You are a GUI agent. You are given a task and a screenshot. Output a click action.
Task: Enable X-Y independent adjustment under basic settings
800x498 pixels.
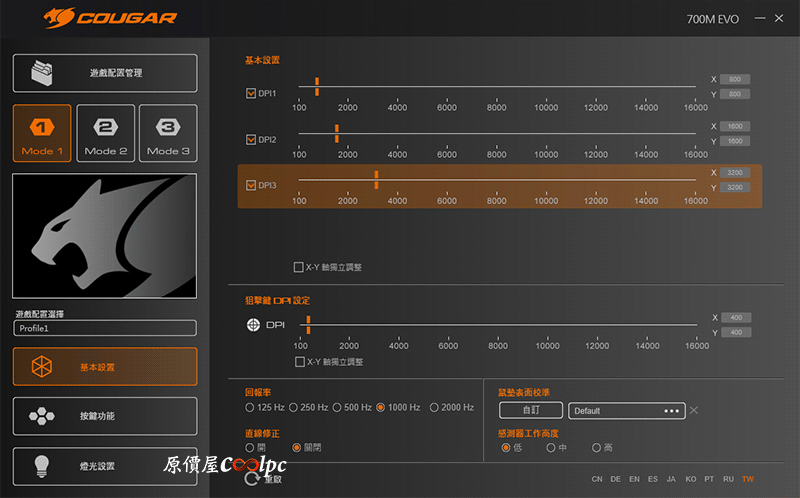click(298, 267)
